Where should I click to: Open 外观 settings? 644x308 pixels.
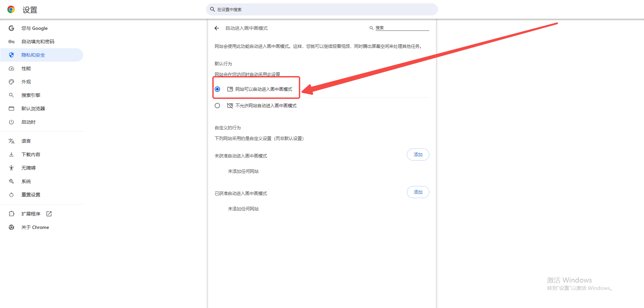click(42, 82)
